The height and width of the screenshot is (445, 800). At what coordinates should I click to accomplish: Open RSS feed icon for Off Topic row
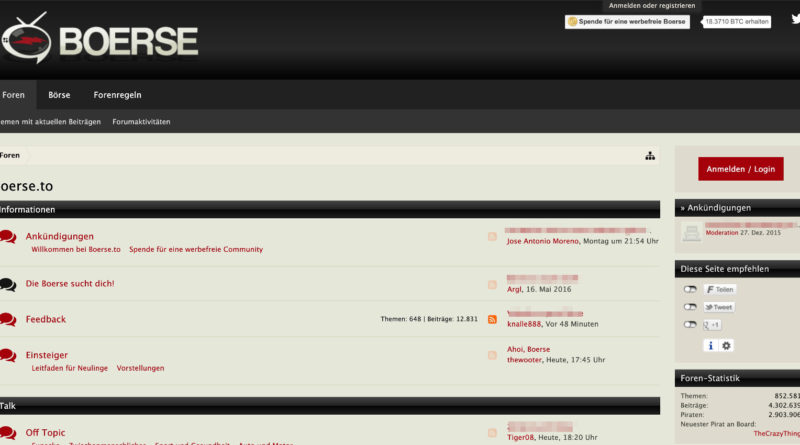[x=492, y=433]
